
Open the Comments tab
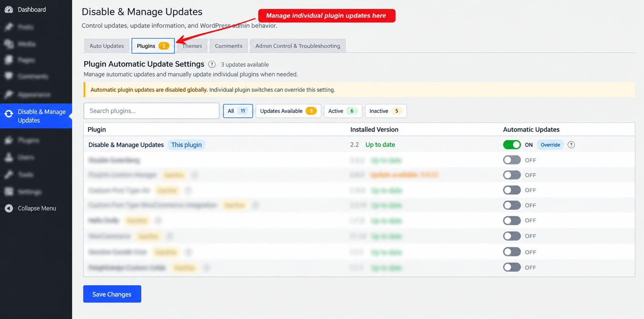pos(228,46)
